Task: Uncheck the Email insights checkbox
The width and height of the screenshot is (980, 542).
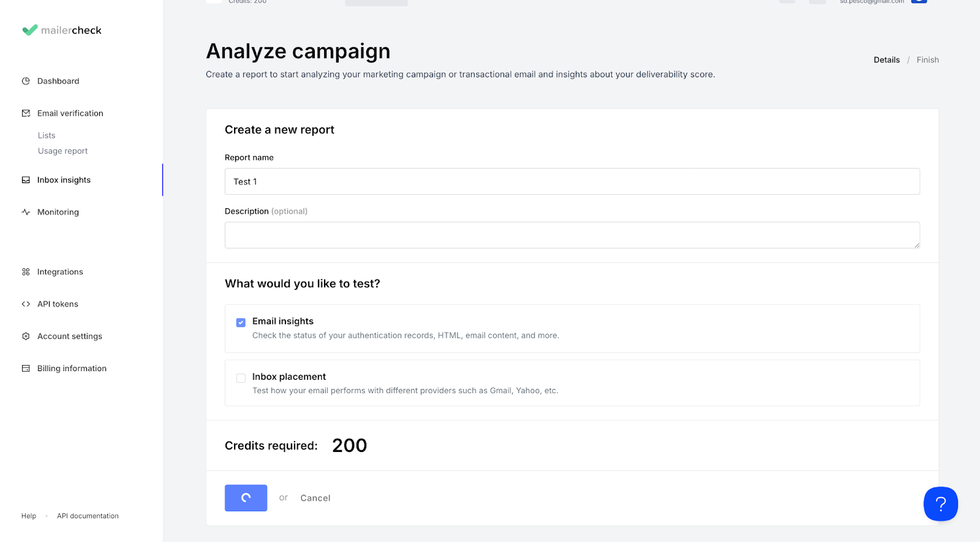Action: [241, 322]
